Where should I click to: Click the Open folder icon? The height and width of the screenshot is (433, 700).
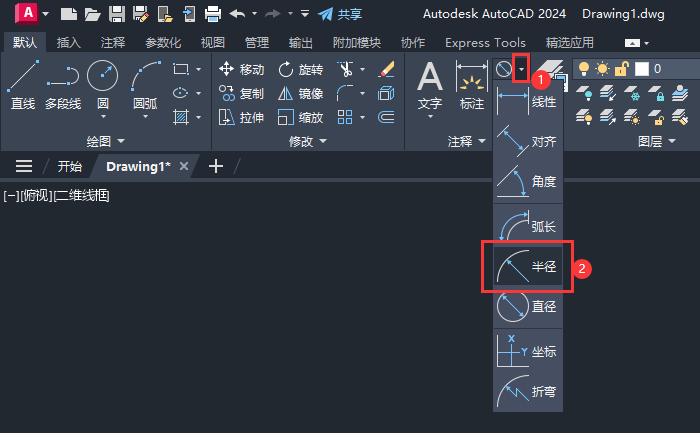tap(92, 14)
